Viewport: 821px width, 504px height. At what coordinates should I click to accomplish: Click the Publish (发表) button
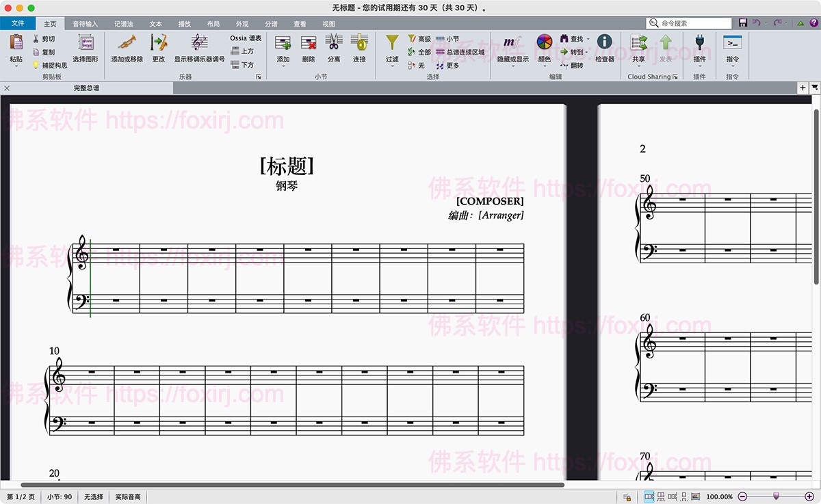pos(665,49)
